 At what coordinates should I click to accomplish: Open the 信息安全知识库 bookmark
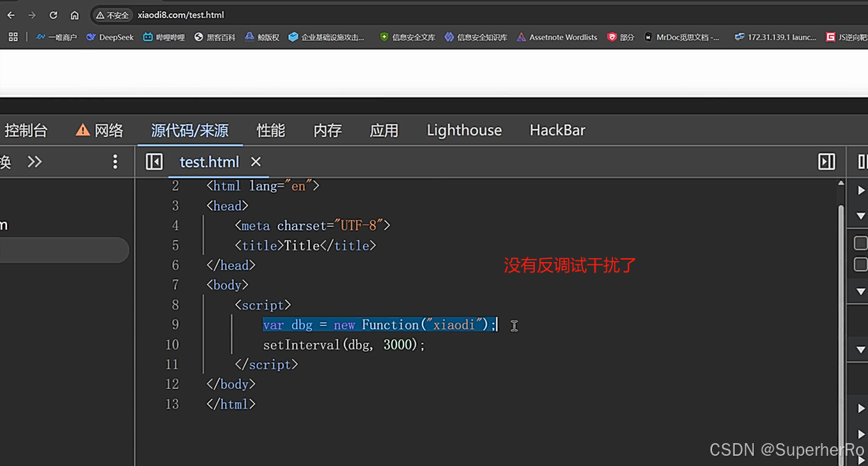click(476, 37)
